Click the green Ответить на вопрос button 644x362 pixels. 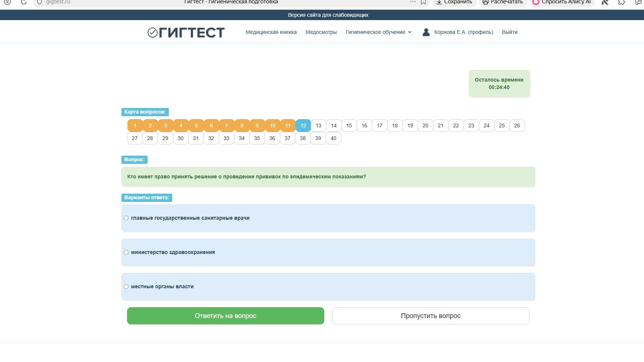pyautogui.click(x=225, y=316)
